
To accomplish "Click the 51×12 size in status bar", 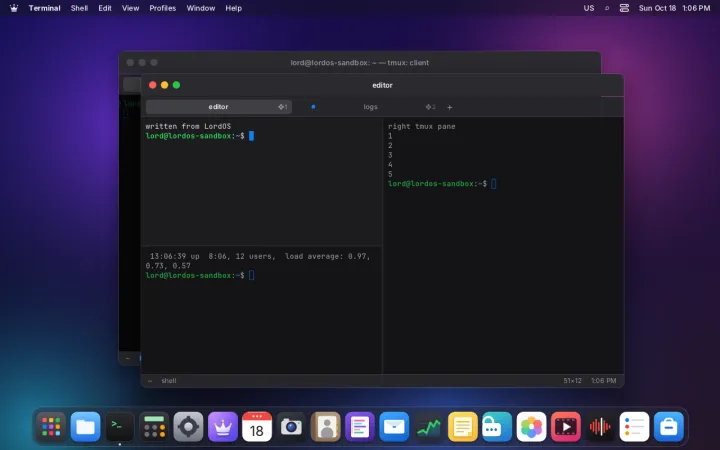I will click(572, 381).
